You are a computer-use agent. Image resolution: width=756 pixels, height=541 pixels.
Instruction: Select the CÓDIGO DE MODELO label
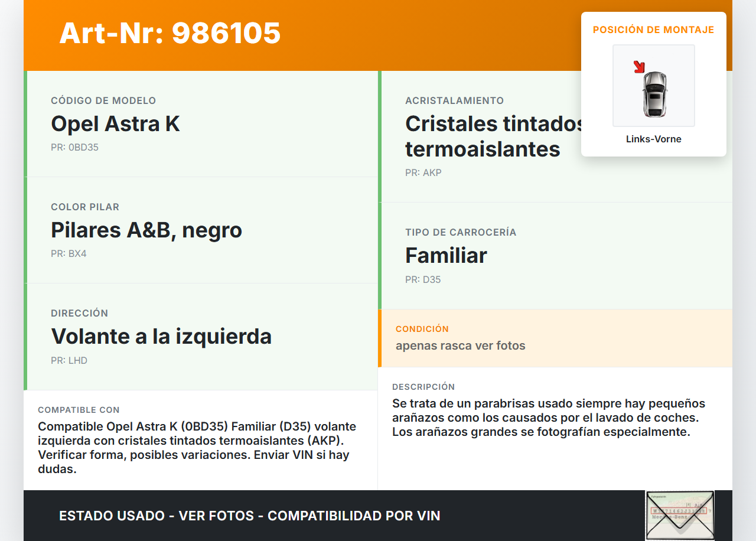click(x=103, y=101)
